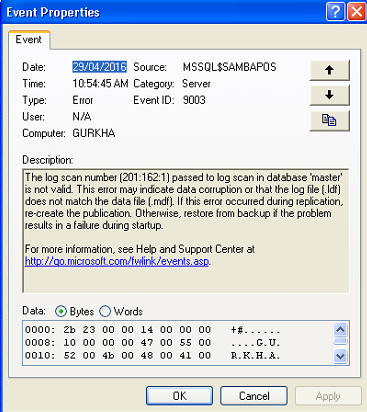Copy event details to clipboard
Image resolution: width=367 pixels, height=412 pixels.
coord(329,120)
